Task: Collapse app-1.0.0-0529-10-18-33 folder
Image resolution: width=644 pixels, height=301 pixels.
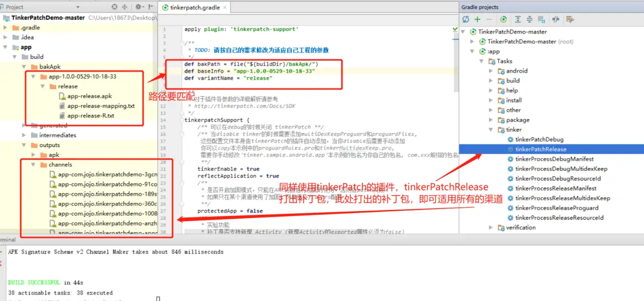Action: coord(34,77)
